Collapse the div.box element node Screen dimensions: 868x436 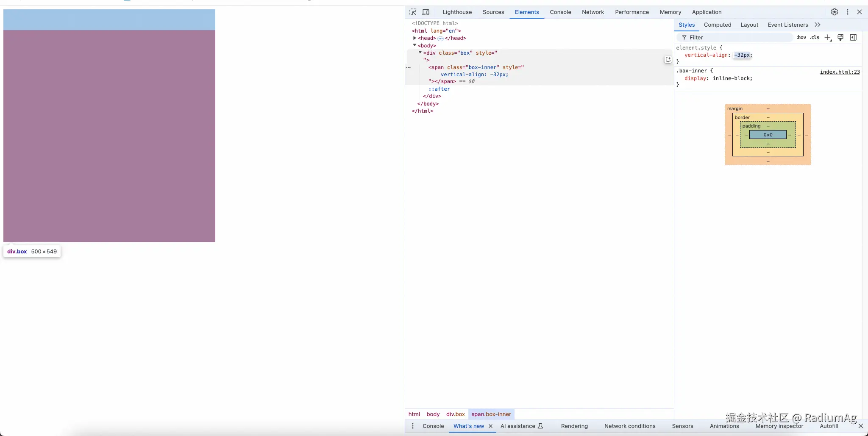click(420, 53)
